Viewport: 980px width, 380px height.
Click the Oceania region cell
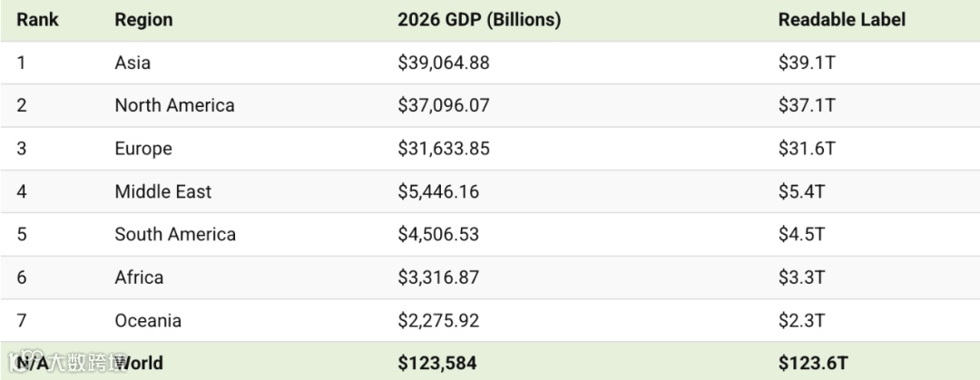148,320
